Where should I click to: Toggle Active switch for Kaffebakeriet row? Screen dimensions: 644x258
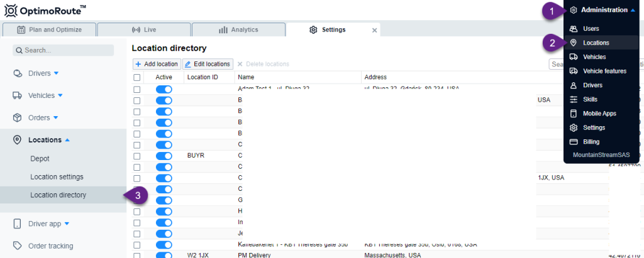coord(164,244)
